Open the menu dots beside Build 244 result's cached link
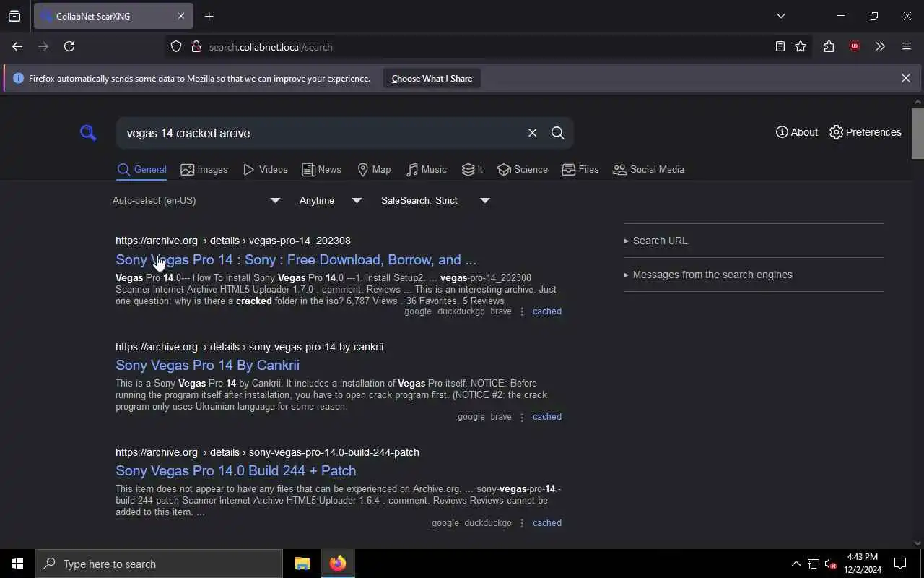The height and width of the screenshot is (578, 924). [522, 523]
